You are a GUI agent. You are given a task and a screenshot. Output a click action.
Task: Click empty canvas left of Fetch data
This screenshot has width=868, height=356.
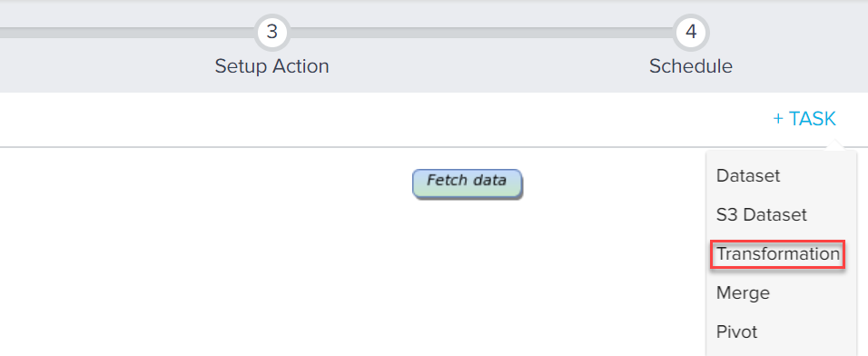pos(205,183)
